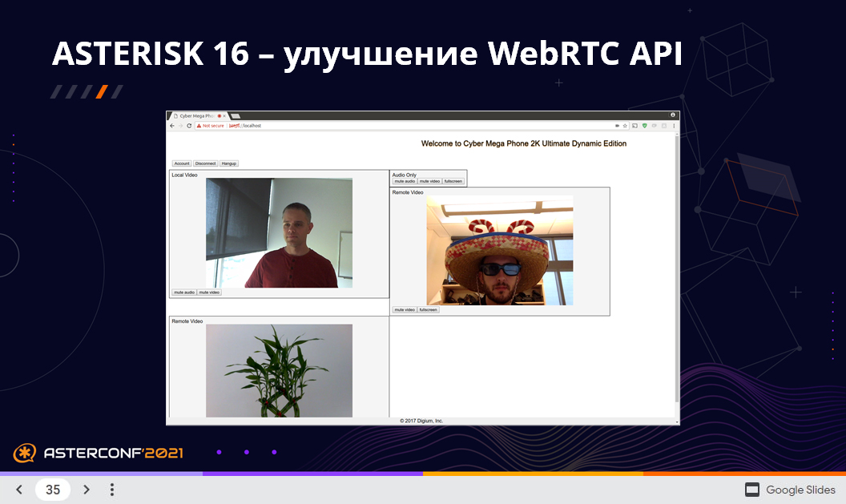Open Chrome's three-dot menu

[673, 126]
